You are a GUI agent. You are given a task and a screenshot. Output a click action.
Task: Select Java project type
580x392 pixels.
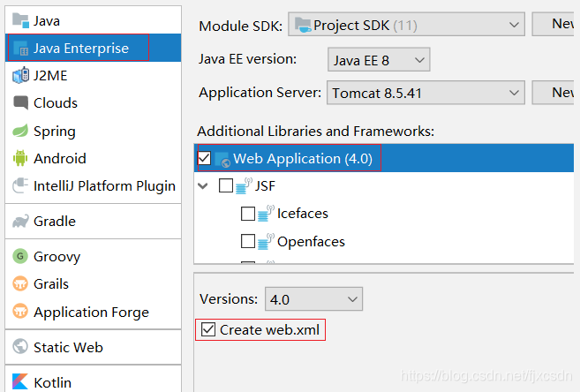click(x=94, y=20)
